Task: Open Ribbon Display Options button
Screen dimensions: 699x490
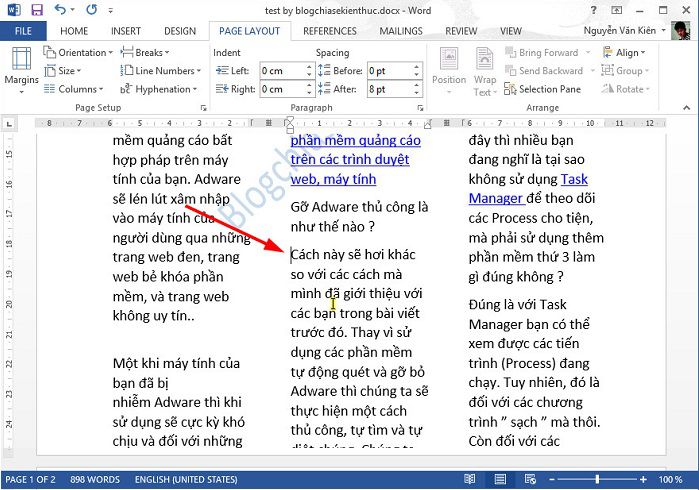Action: coord(617,10)
